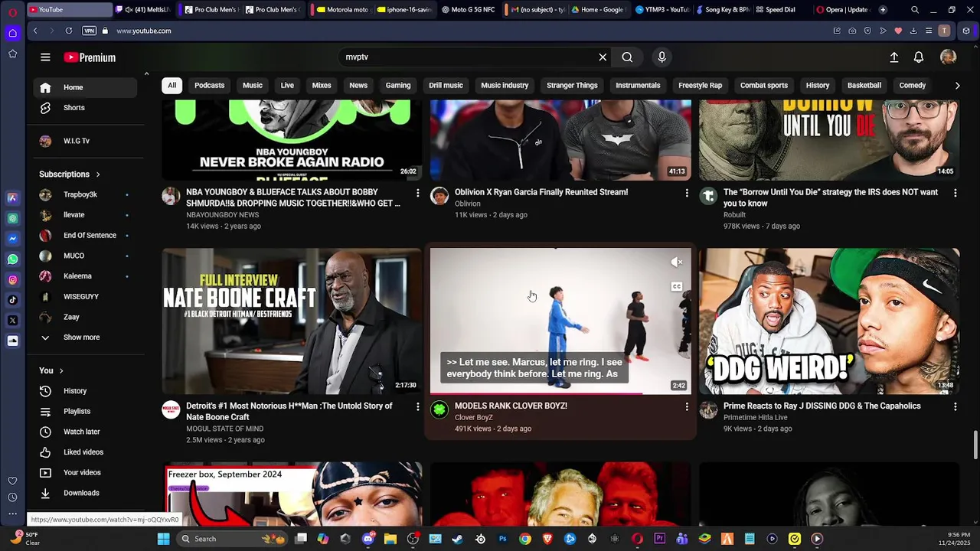The height and width of the screenshot is (551, 980).
Task: Open options for Borrow Until You Die video
Action: click(955, 193)
